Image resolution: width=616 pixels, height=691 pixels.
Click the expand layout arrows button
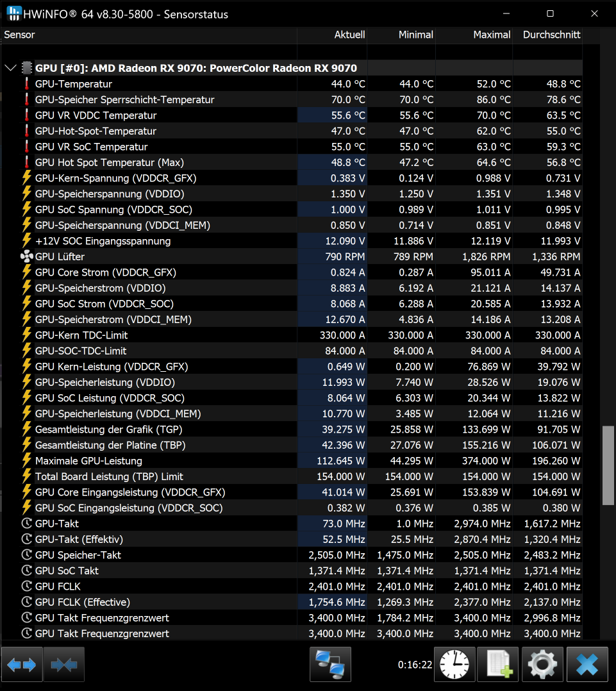[22, 665]
